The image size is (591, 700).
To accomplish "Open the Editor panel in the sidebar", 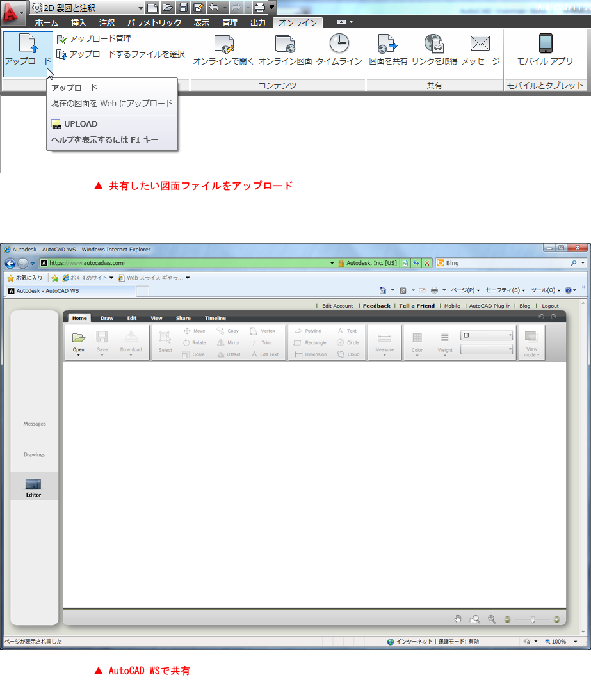I will (34, 487).
